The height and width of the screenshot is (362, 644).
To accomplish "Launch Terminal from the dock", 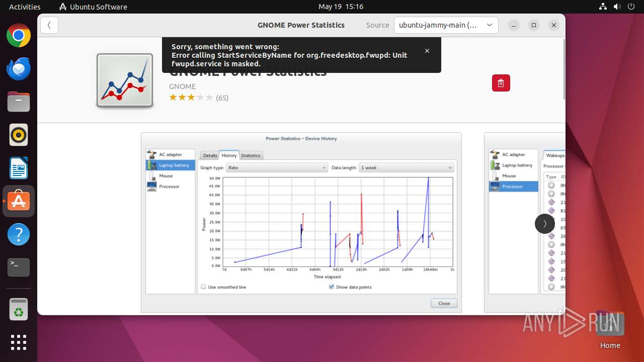I will click(19, 267).
